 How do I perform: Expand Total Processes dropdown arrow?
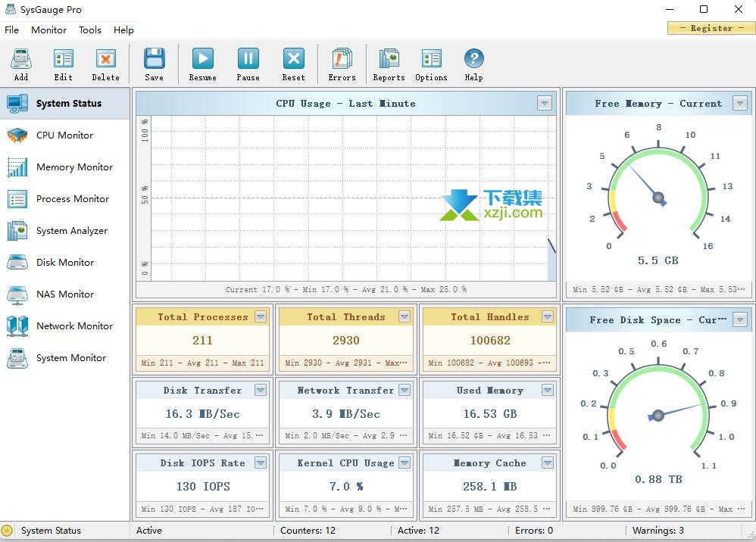[261, 316]
